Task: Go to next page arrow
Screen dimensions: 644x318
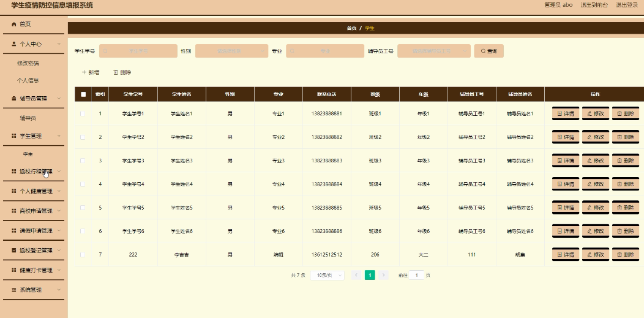Action: click(x=384, y=275)
